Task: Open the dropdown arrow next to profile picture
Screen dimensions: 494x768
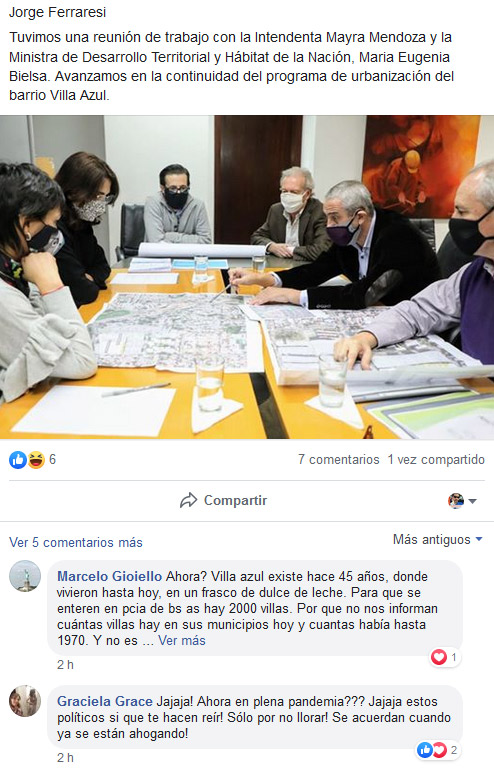Action: click(x=472, y=501)
